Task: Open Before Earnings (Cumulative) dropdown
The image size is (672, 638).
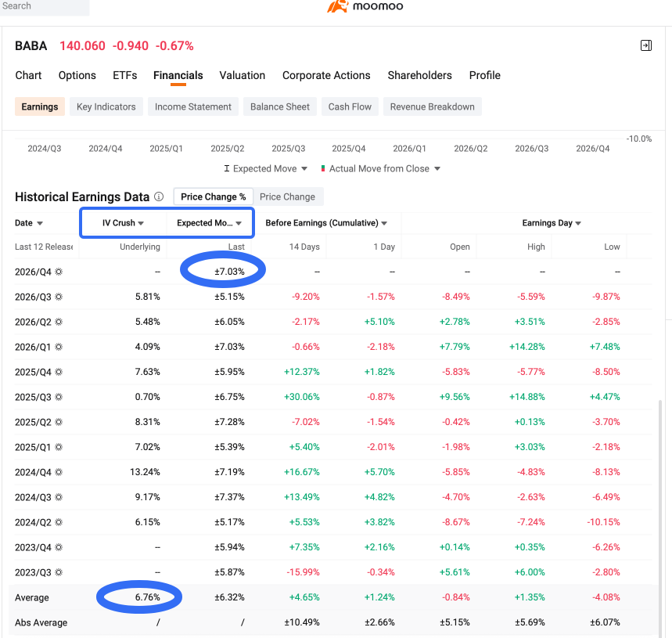Action: (x=384, y=223)
